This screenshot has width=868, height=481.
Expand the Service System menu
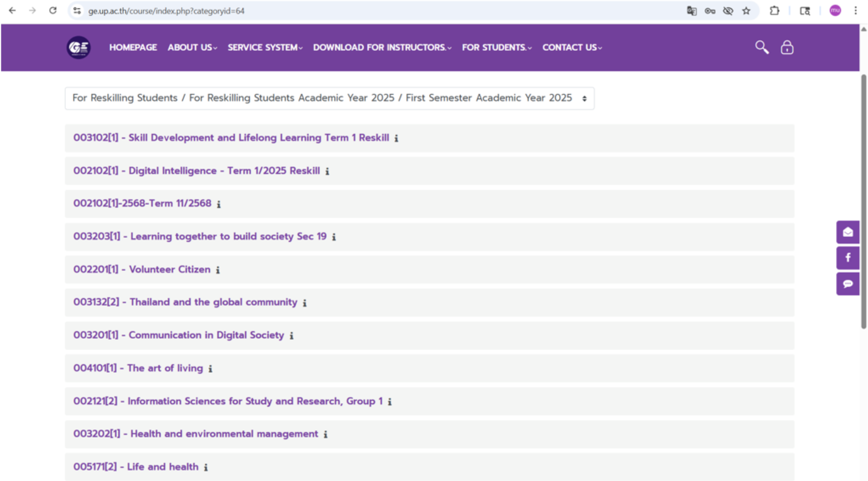(x=265, y=48)
